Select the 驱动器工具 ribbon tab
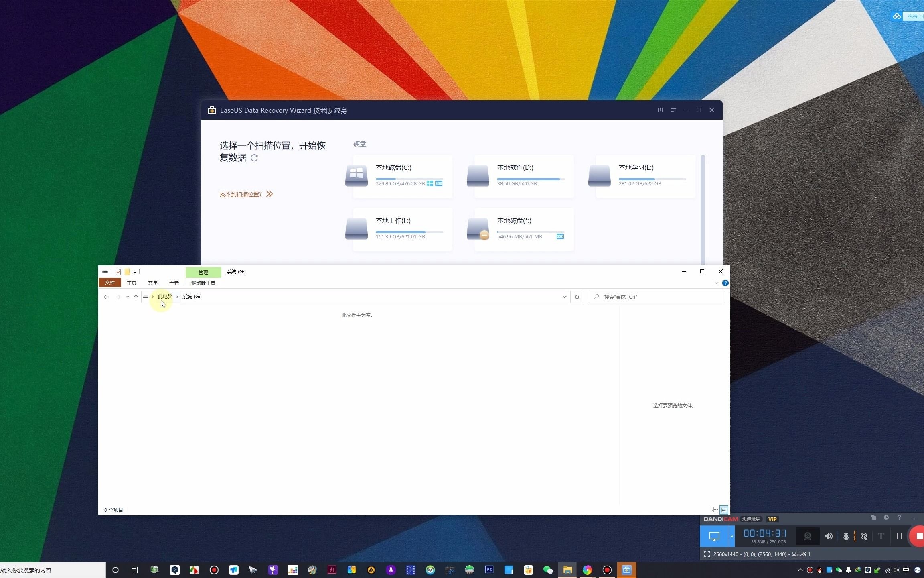This screenshot has height=578, width=924. click(203, 283)
